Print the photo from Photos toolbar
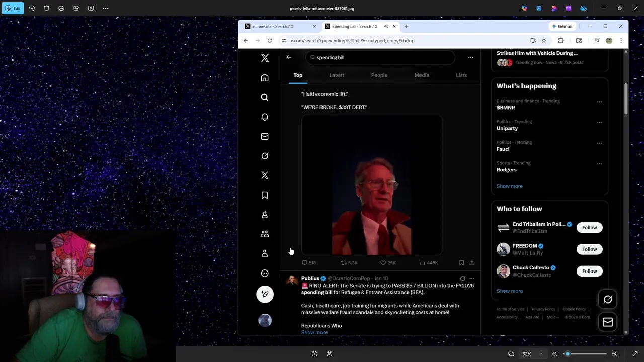Viewport: 644px width, 362px height. (61, 8)
